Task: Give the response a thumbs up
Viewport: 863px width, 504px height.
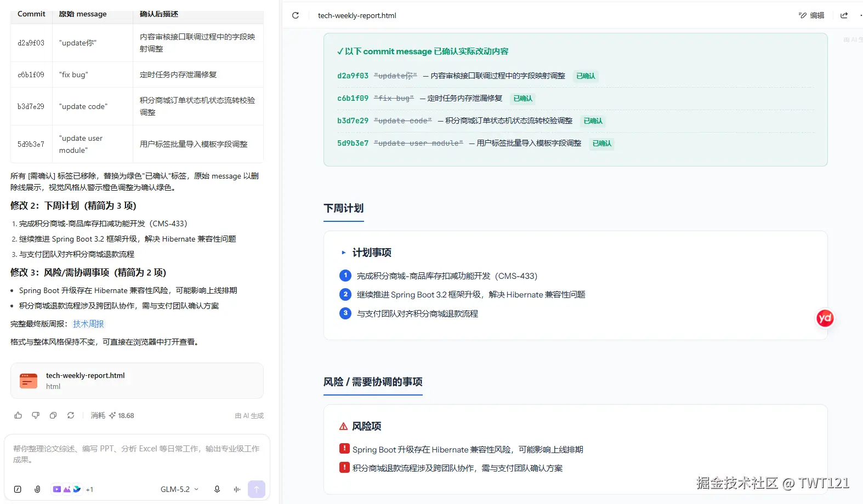Action: point(18,415)
